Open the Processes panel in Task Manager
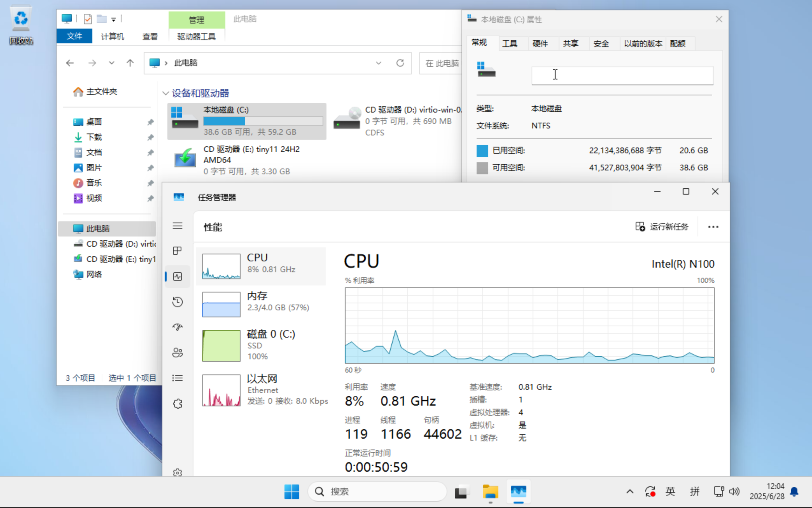This screenshot has width=812, height=508. pos(178,251)
